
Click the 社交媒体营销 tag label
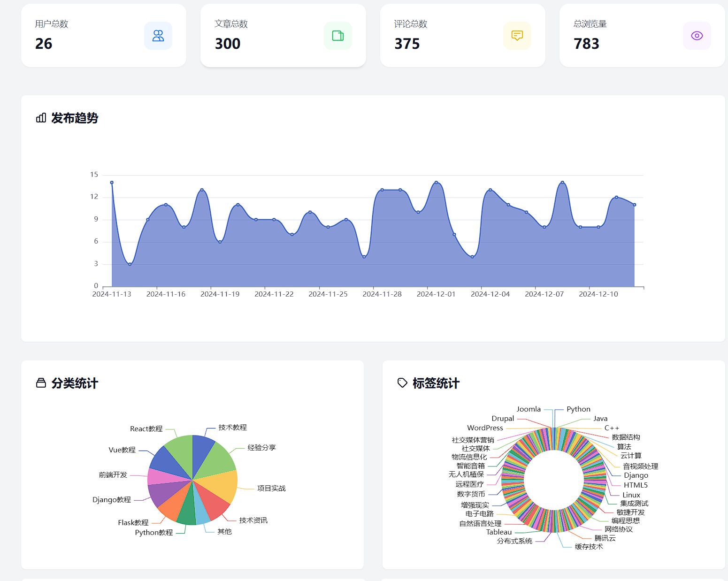coord(473,440)
